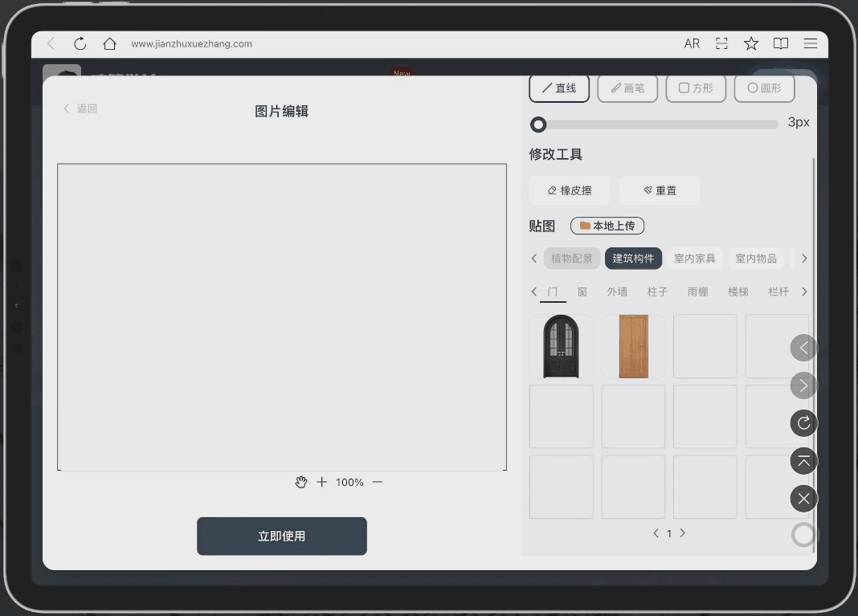Activate the hand pan tool below canvas

tap(301, 482)
